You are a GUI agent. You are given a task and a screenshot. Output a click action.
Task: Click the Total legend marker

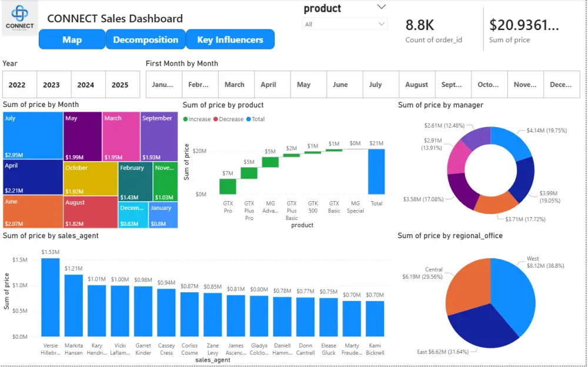pyautogui.click(x=248, y=119)
